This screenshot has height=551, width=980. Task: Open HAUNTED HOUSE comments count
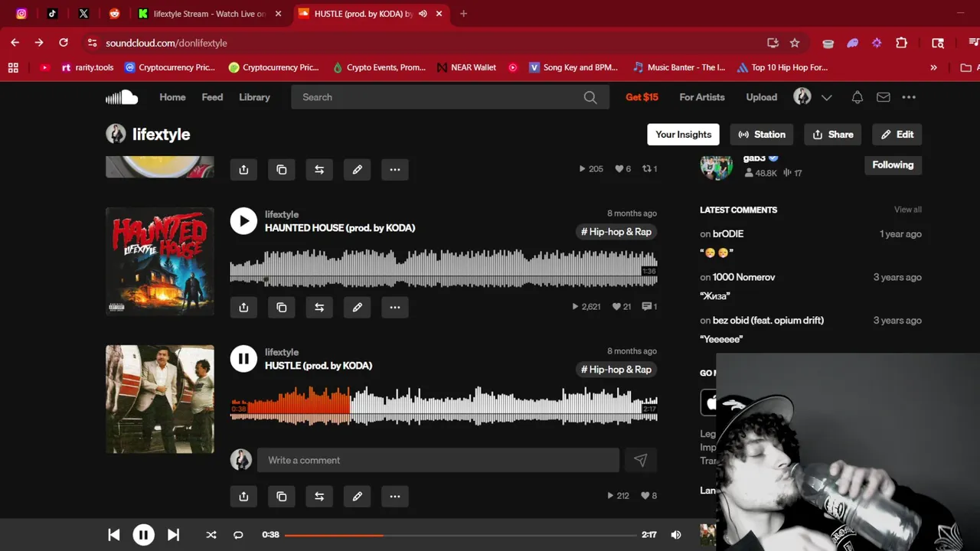tap(649, 307)
